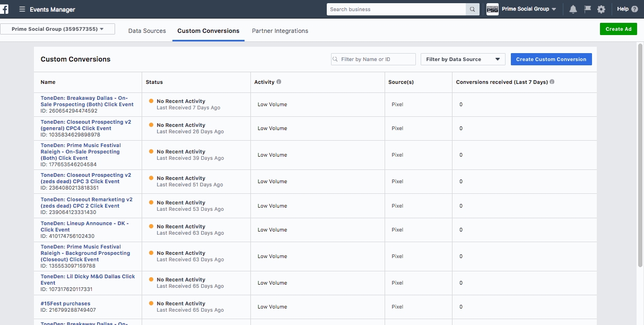Select the Custom Conversions tab
This screenshot has width=644, height=325.
pyautogui.click(x=208, y=31)
